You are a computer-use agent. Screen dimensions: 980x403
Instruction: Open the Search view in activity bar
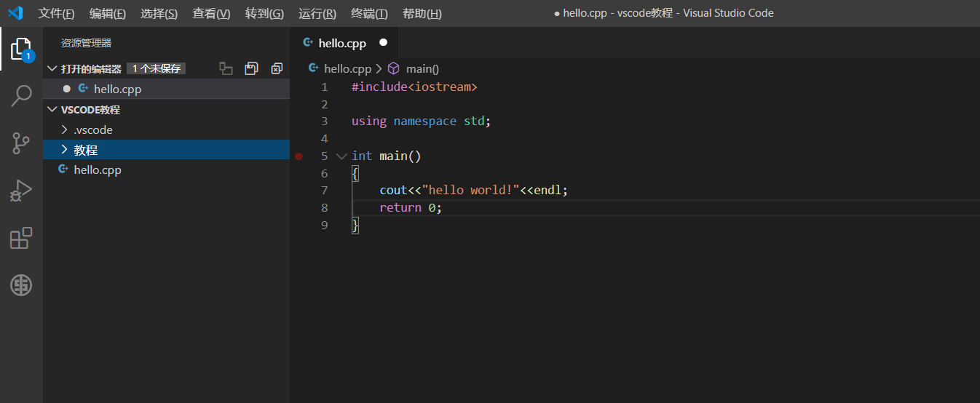[x=21, y=95]
